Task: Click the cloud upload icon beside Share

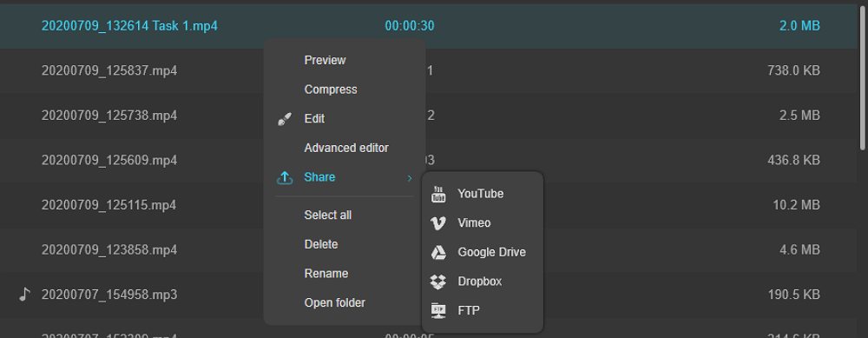Action: (285, 177)
